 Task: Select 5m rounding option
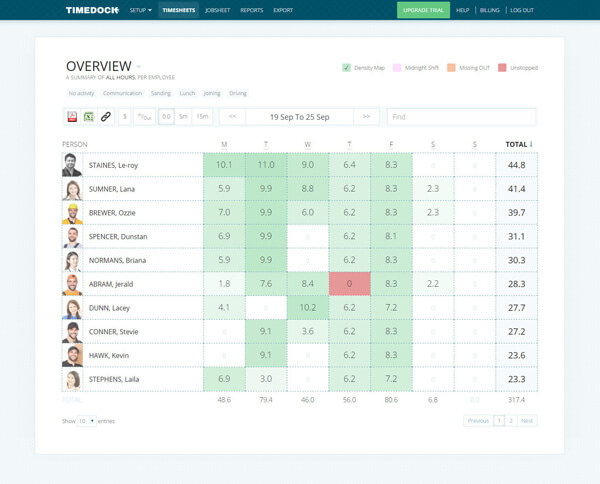click(183, 117)
